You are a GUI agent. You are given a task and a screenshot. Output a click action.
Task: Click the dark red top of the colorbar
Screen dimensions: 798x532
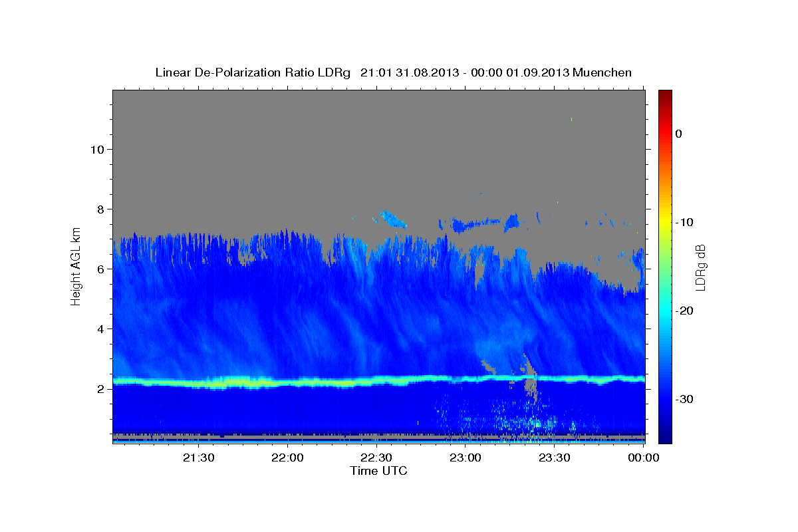(x=665, y=94)
